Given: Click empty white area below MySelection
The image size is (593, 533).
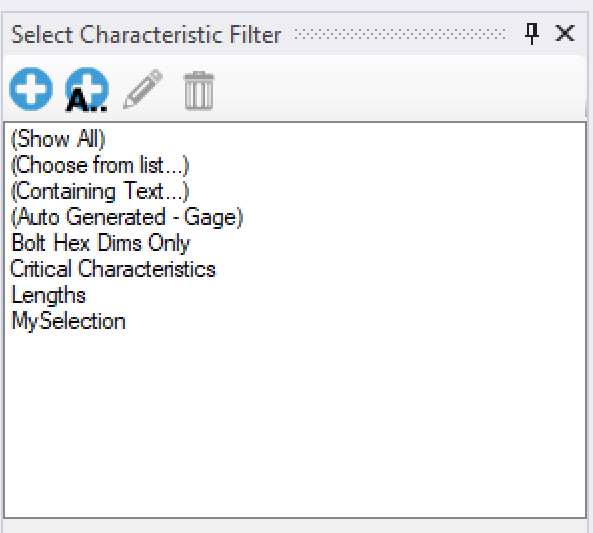Looking at the screenshot, I should click(295, 424).
